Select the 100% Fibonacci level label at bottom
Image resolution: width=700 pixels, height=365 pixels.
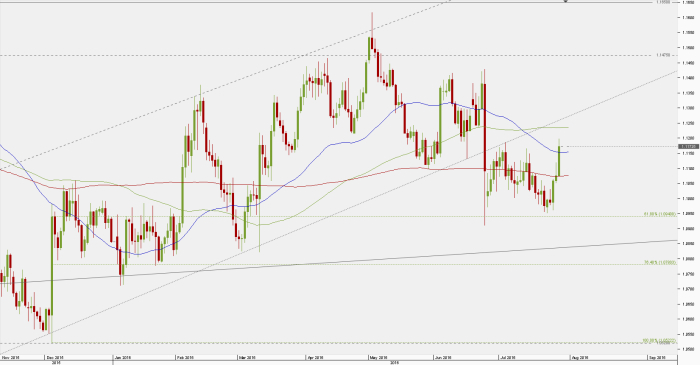658,341
